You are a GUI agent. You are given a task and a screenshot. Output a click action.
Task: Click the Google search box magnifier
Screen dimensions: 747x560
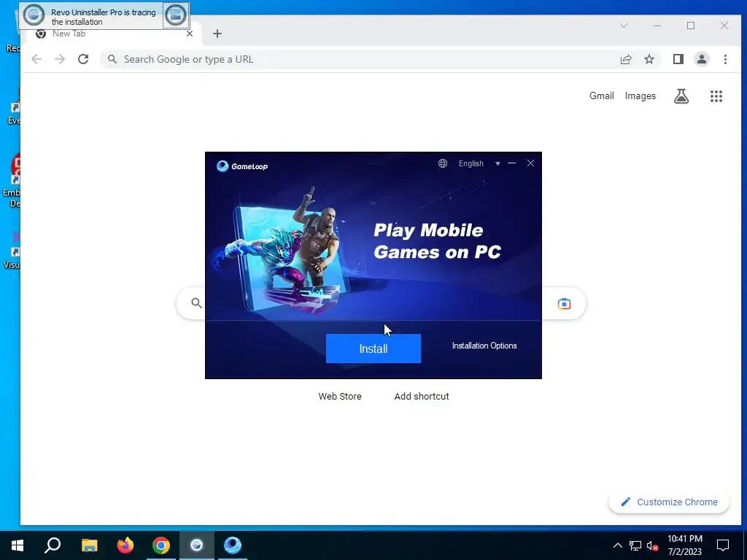tap(196, 303)
